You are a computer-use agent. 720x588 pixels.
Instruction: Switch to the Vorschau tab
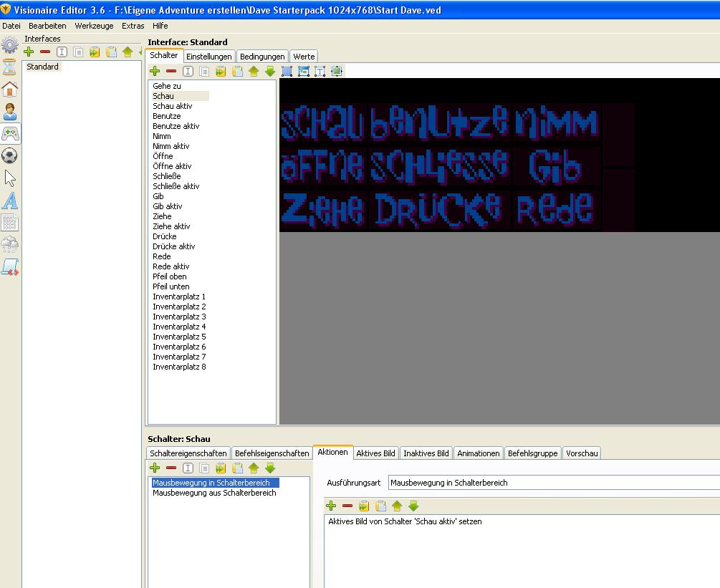tap(582, 453)
